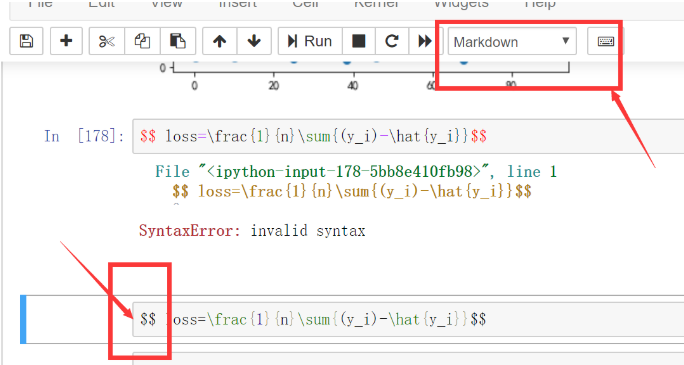Viewport: 684px width, 365px height.
Task: Open the Markdown cell type dropdown
Action: (x=512, y=41)
